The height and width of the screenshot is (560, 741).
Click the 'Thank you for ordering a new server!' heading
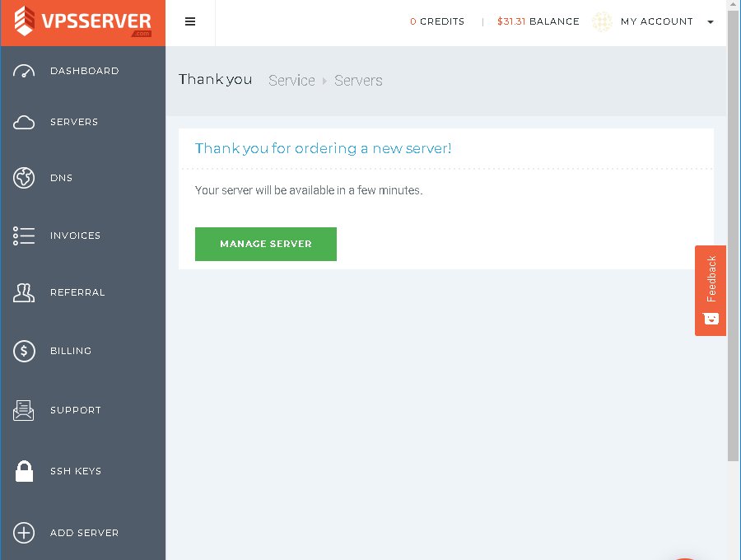324,148
